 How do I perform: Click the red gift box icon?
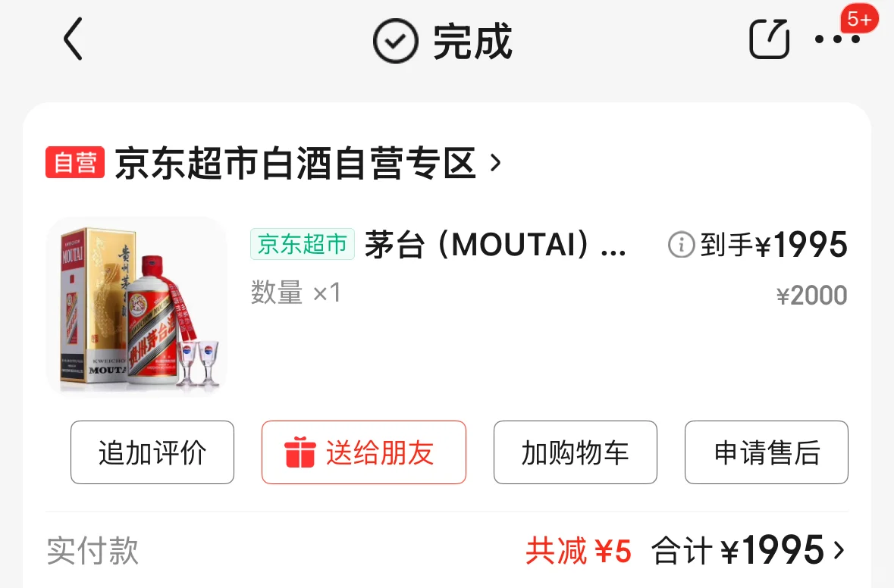[x=300, y=452]
